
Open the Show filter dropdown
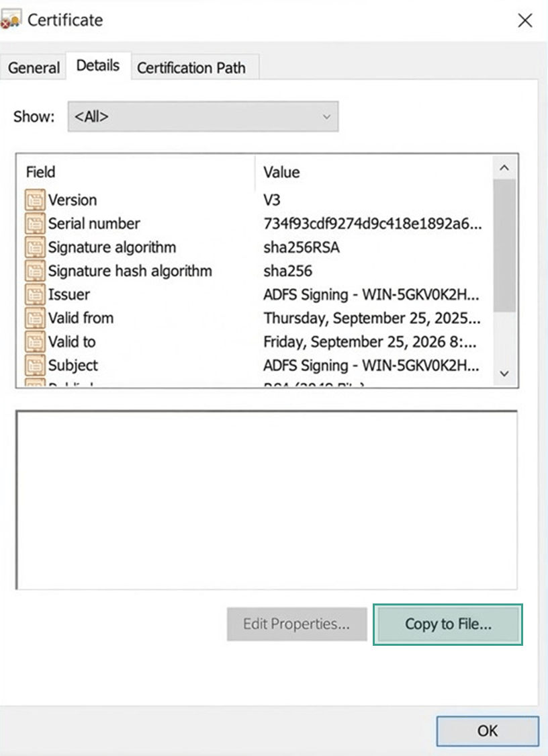point(203,116)
